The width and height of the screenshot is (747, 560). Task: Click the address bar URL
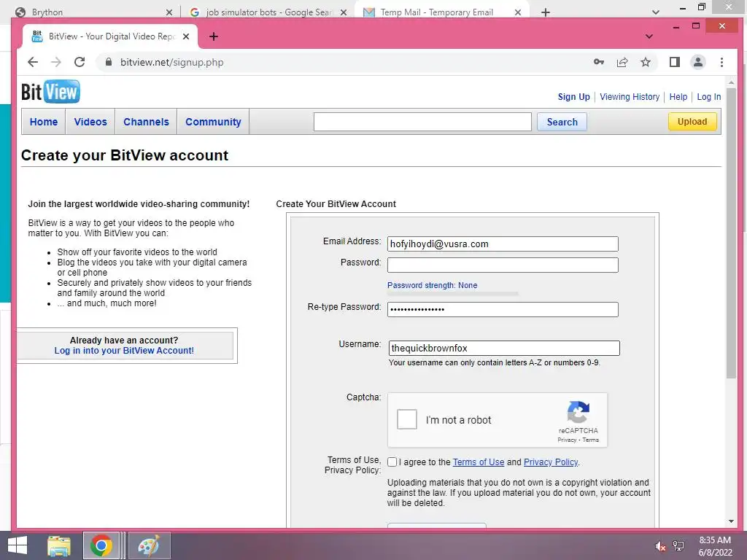click(172, 63)
